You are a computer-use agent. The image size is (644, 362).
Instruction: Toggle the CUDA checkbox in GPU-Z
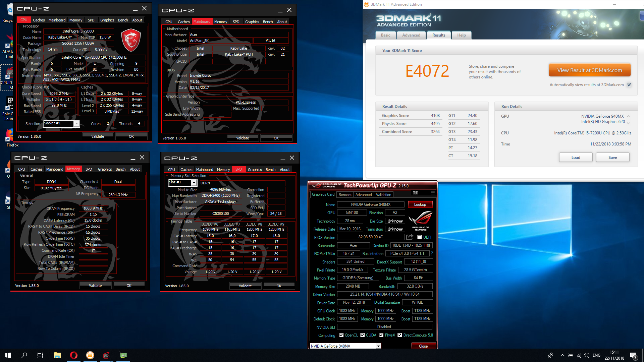[362, 335]
